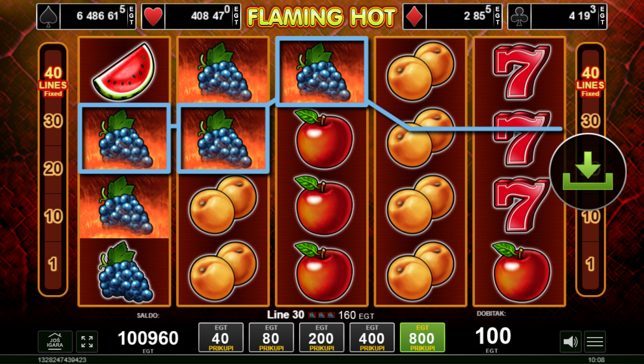Select the club jackpot icon
Viewport: 644px width, 364px height.
pyautogui.click(x=519, y=16)
